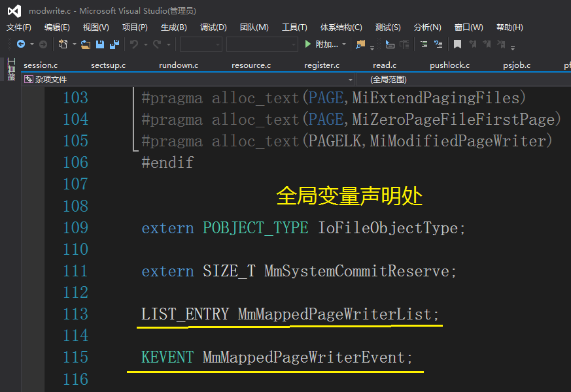Open the 帮助(H) menu
This screenshot has width=571, height=392.
tap(510, 27)
